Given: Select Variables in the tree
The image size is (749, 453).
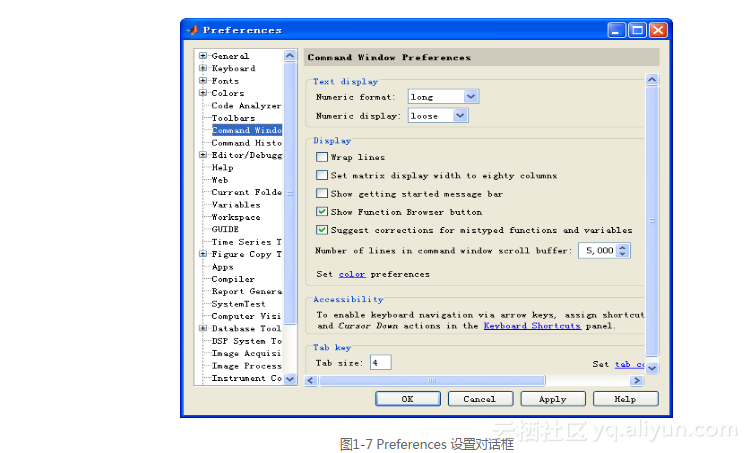Looking at the screenshot, I should (x=236, y=205).
